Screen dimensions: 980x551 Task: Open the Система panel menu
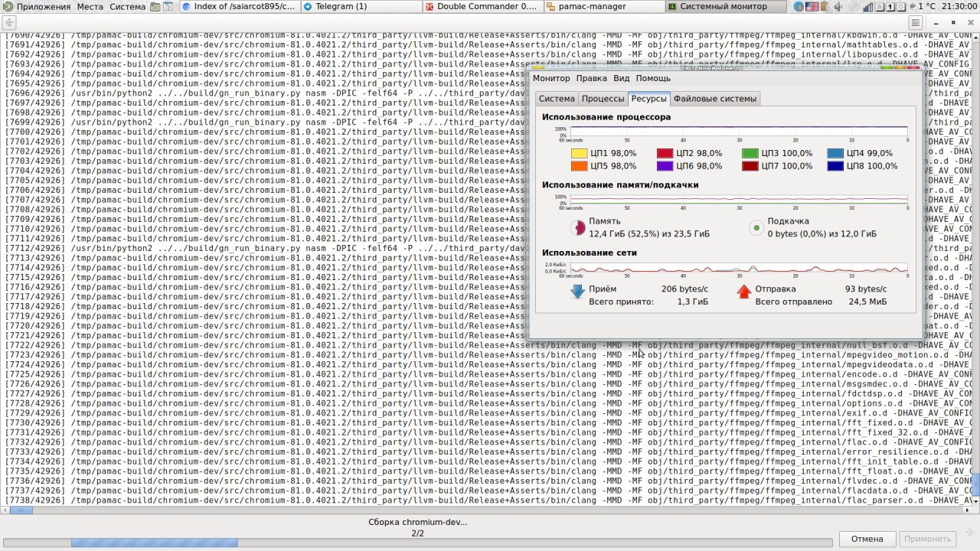(x=127, y=7)
